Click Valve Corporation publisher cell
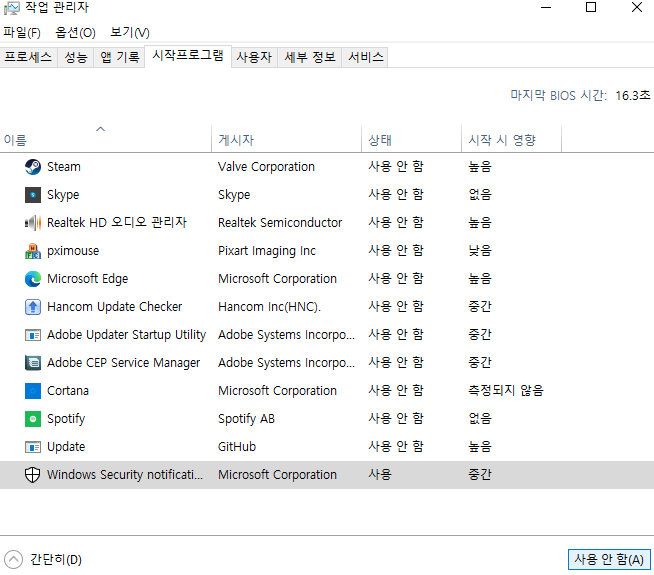The width and height of the screenshot is (654, 575). (x=266, y=167)
